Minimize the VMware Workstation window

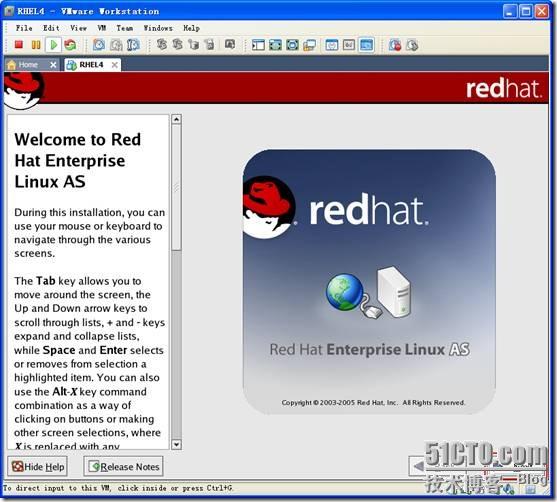coord(510,11)
